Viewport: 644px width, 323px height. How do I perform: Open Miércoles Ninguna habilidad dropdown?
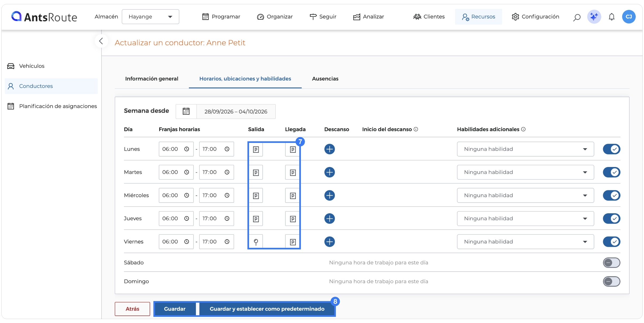coord(525,195)
